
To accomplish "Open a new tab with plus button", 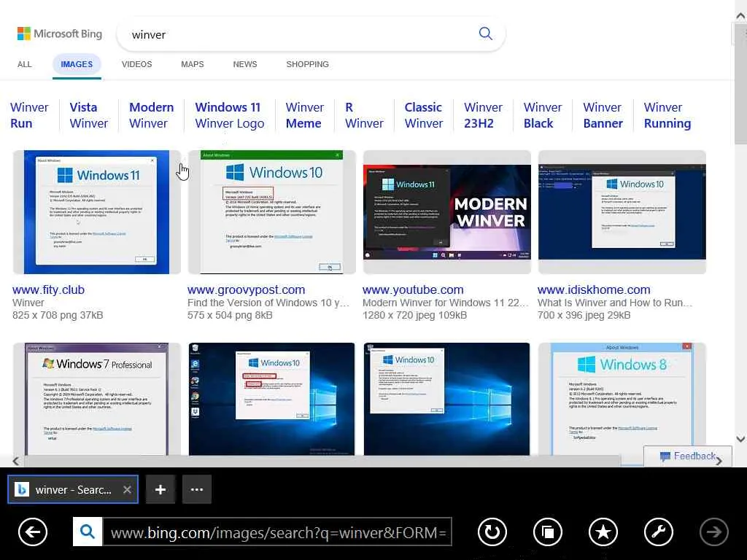I will coord(160,489).
